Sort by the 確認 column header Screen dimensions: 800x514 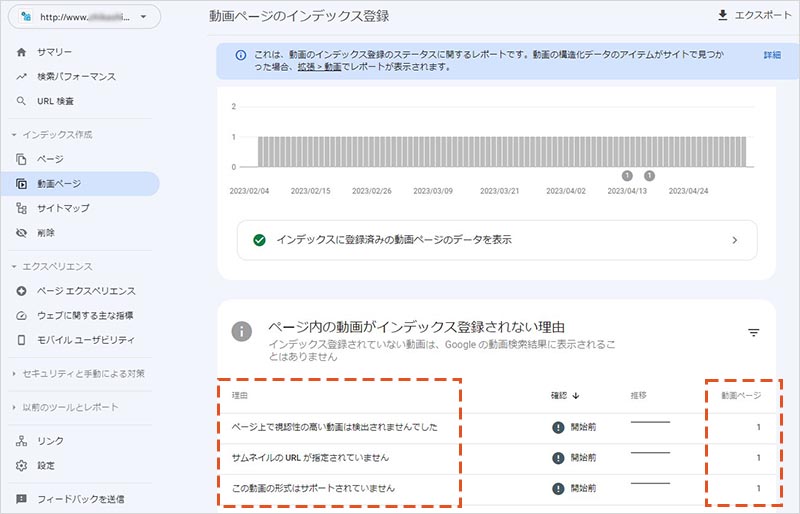[x=566, y=395]
